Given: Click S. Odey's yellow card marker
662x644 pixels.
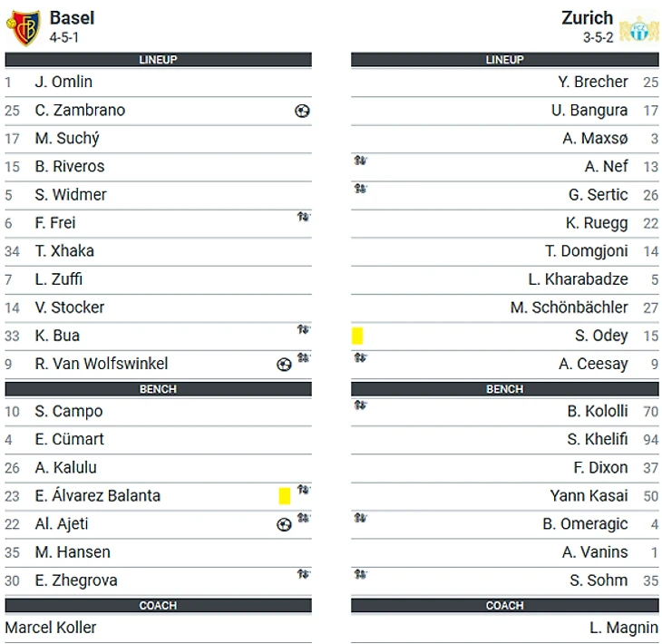Looking at the screenshot, I should coord(357,336).
